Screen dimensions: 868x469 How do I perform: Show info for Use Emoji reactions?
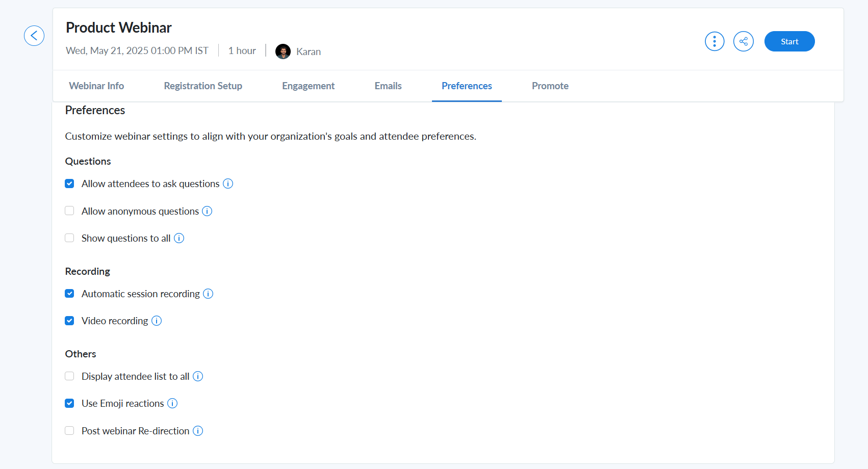tap(172, 403)
